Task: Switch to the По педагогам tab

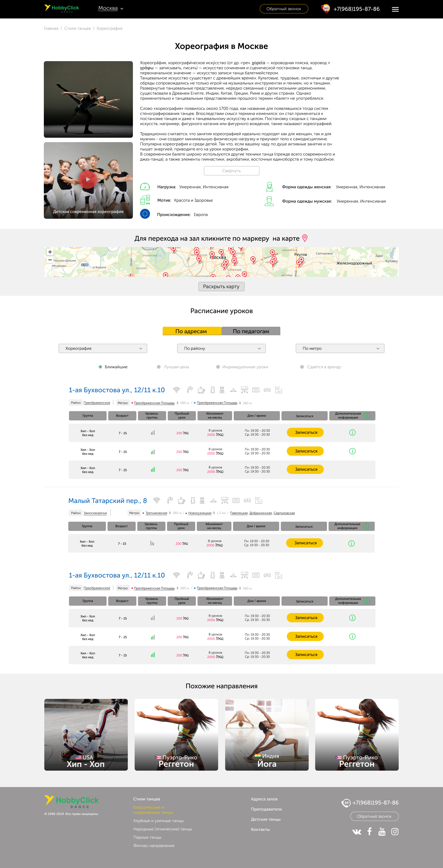Action: [251, 331]
